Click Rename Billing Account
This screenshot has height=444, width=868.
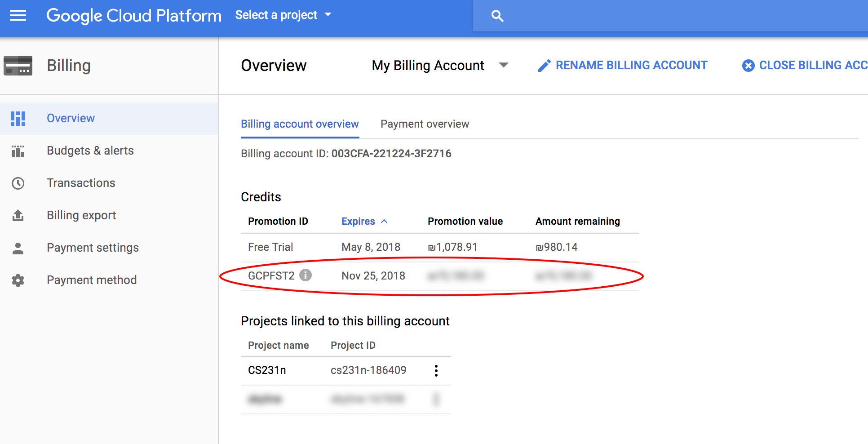click(623, 66)
